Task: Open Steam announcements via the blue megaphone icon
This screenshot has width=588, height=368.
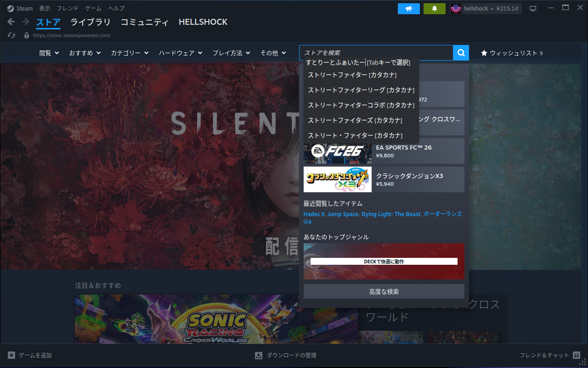Action: pos(408,8)
